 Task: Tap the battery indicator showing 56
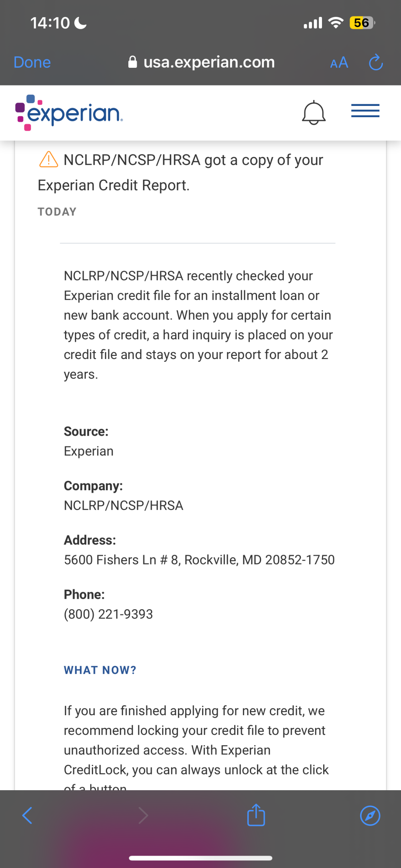(363, 23)
